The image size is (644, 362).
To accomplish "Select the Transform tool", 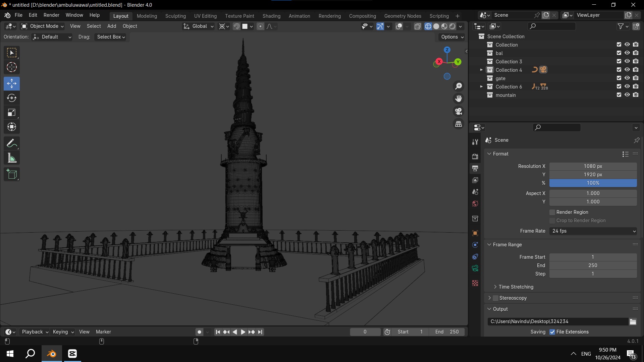I will point(12,127).
